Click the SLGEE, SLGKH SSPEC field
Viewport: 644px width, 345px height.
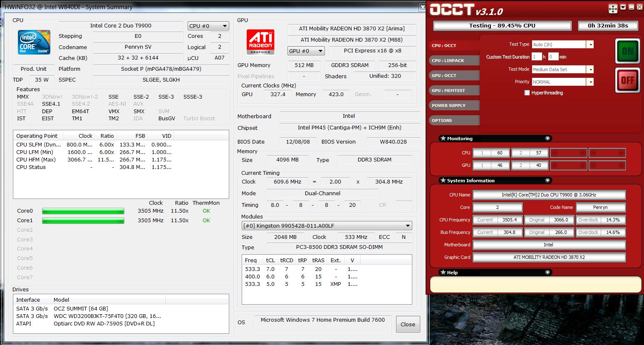(x=161, y=79)
